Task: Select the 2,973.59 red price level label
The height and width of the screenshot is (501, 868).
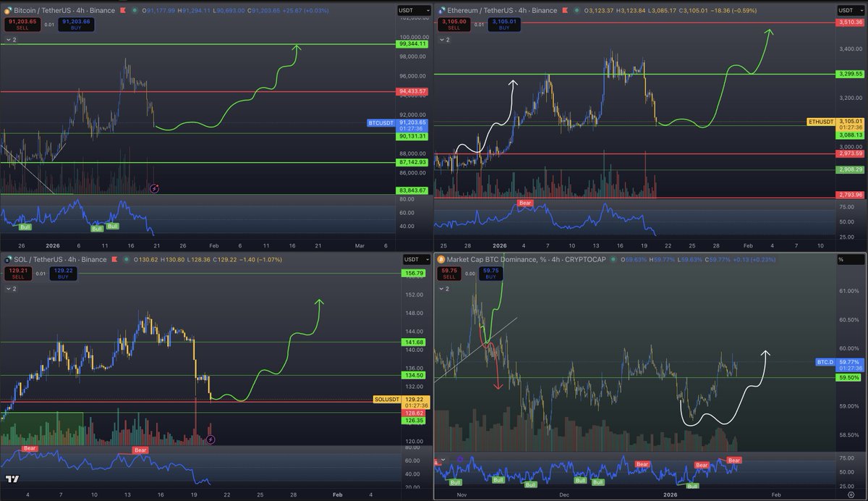Action: [x=850, y=153]
